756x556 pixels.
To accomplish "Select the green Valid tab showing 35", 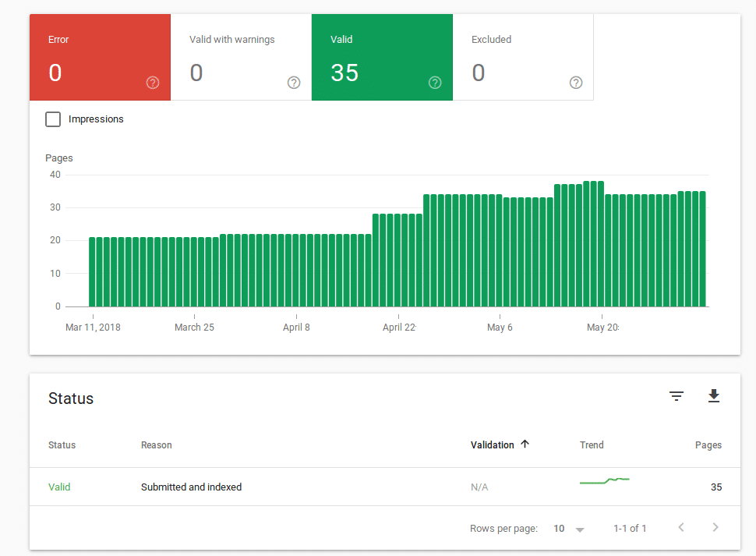I will [382, 58].
